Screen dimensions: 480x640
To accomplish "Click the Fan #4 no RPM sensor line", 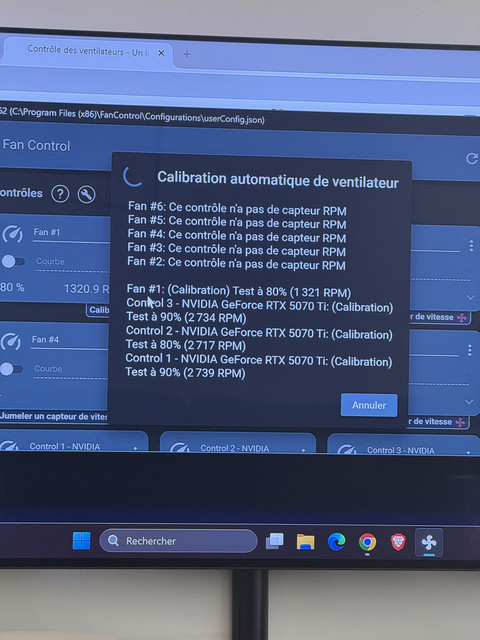I will click(x=237, y=236).
